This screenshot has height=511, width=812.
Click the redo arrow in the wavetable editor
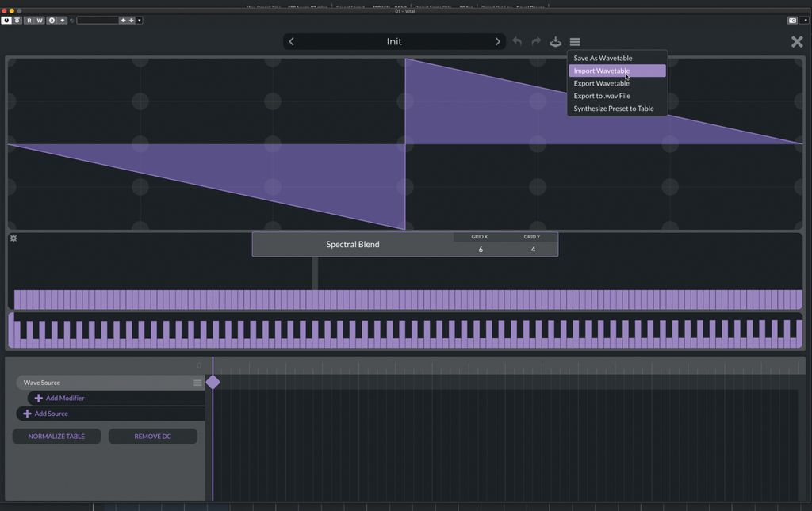[x=535, y=41]
